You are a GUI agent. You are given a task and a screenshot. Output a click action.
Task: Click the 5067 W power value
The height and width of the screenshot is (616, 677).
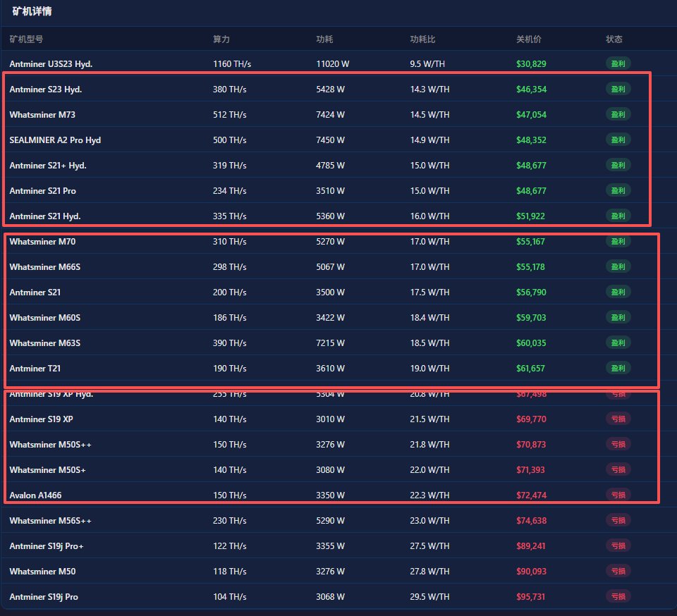pyautogui.click(x=330, y=267)
